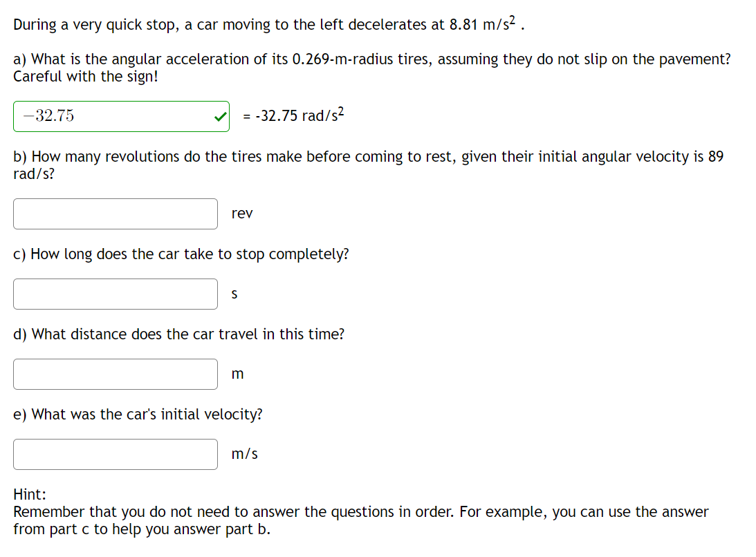The image size is (756, 557).
Task: Click the part c question about stopping time
Action: [180, 254]
